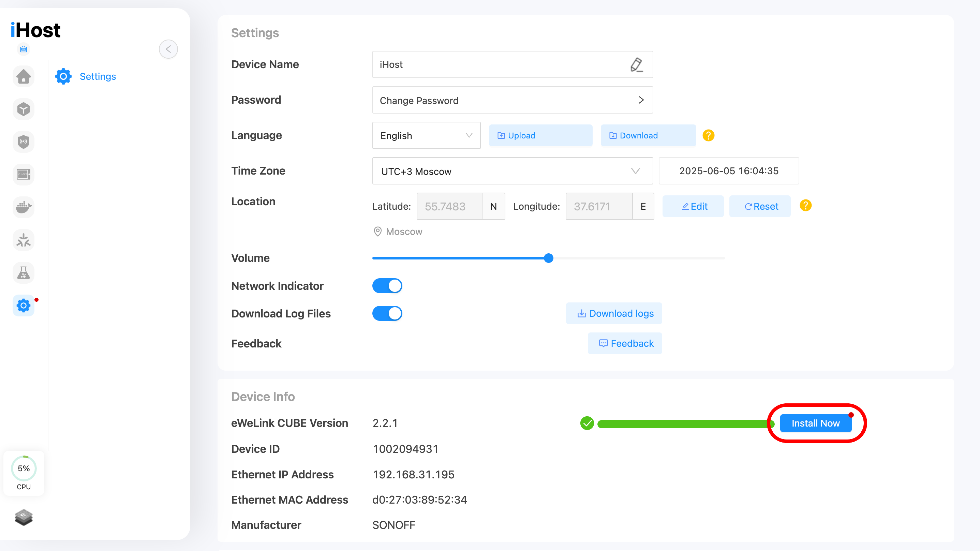Click the Reset location button
Viewport: 980px width, 551px height.
click(x=760, y=206)
